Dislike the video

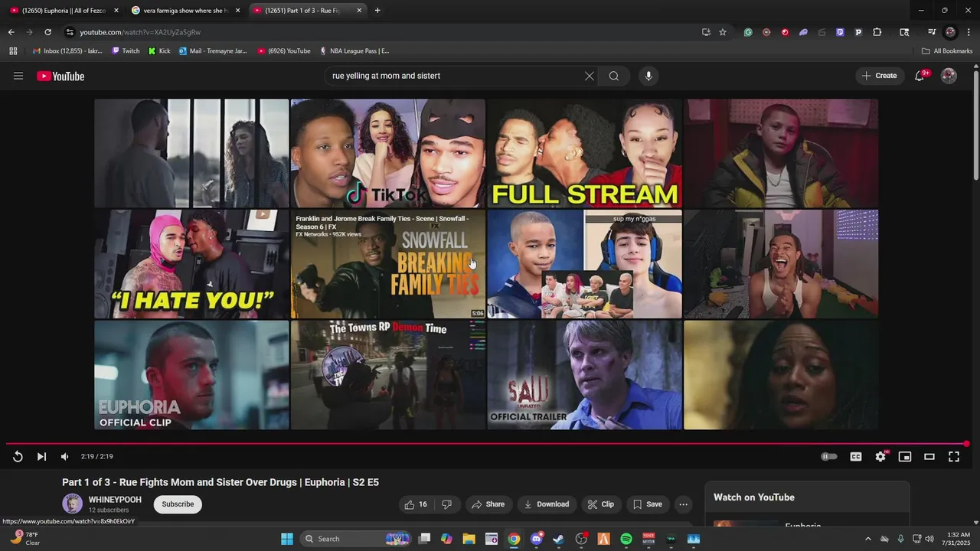pyautogui.click(x=447, y=504)
